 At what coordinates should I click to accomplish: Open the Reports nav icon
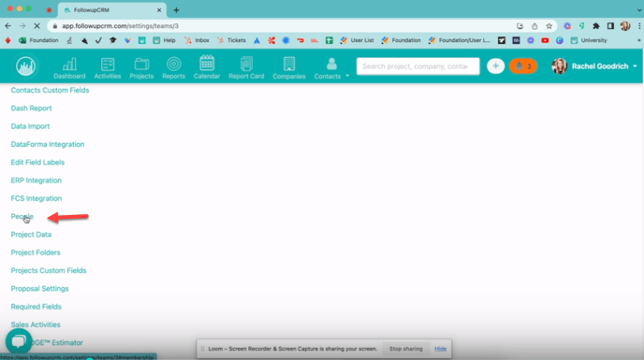point(173,68)
